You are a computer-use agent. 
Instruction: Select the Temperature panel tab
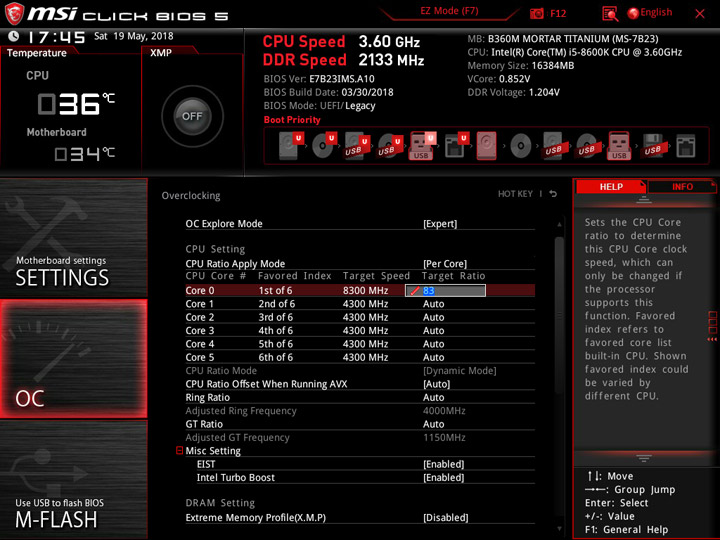(37, 53)
